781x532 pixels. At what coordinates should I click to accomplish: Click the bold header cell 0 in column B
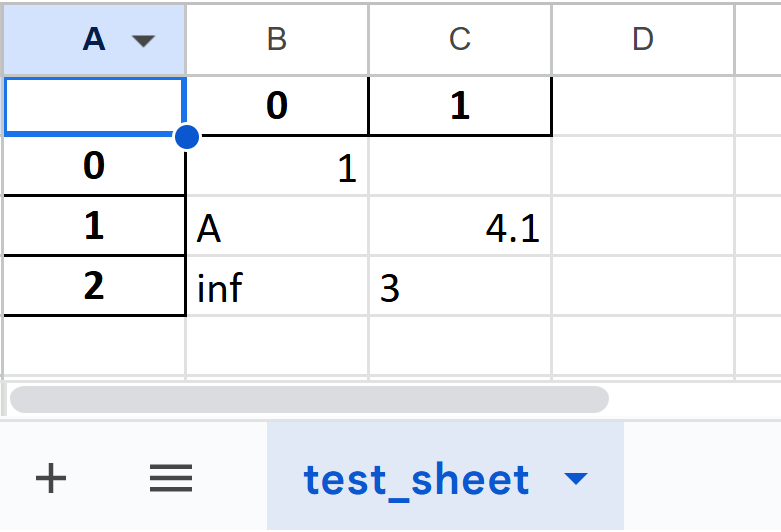tap(277, 106)
